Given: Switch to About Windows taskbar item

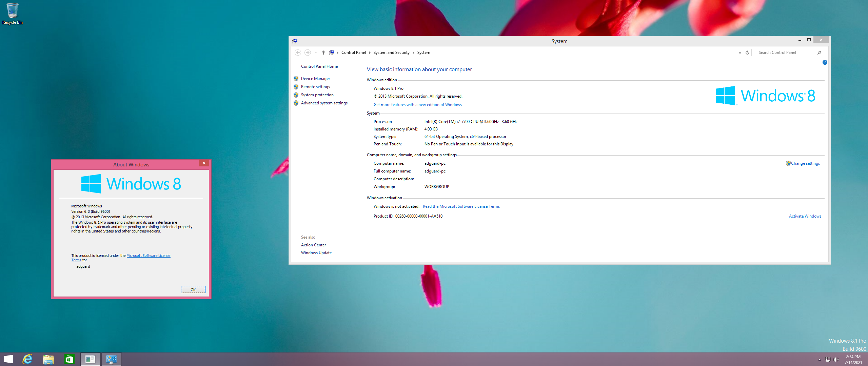Looking at the screenshot, I should pyautogui.click(x=91, y=359).
